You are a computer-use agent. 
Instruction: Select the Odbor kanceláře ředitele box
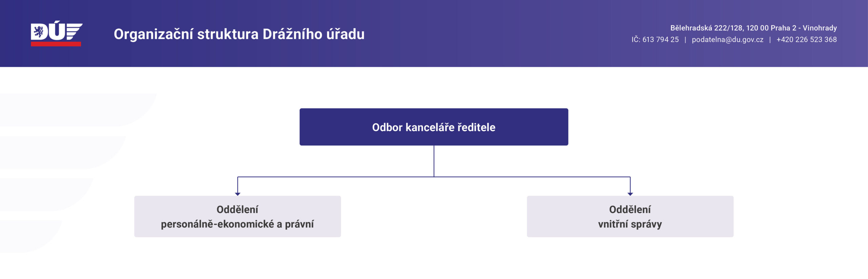click(434, 127)
